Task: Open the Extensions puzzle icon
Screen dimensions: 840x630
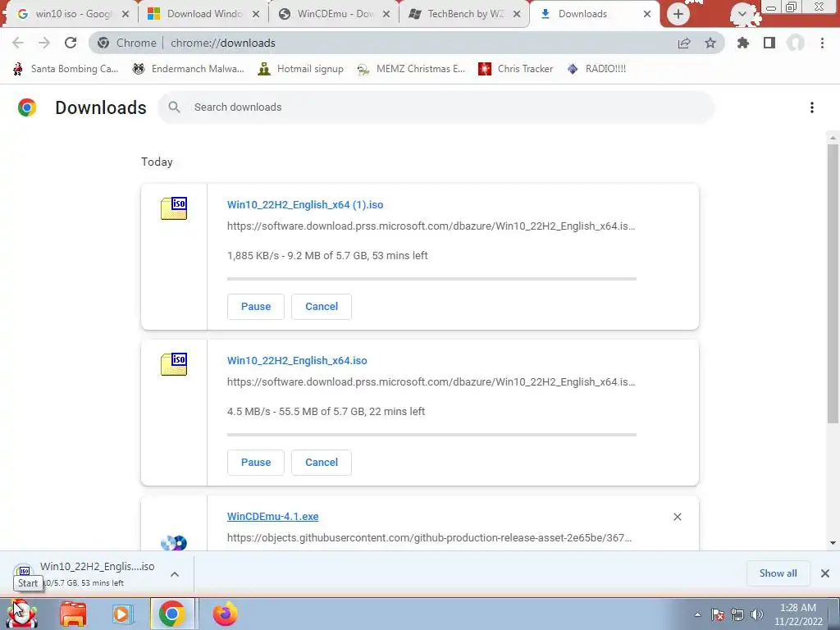Action: (743, 43)
